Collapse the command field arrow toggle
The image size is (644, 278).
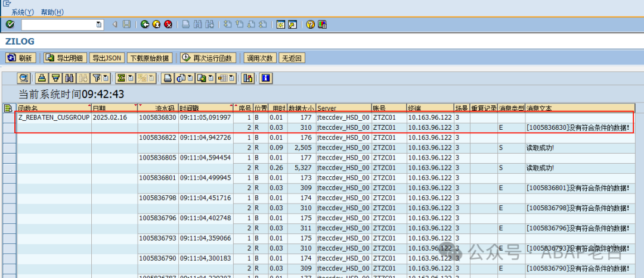[114, 24]
